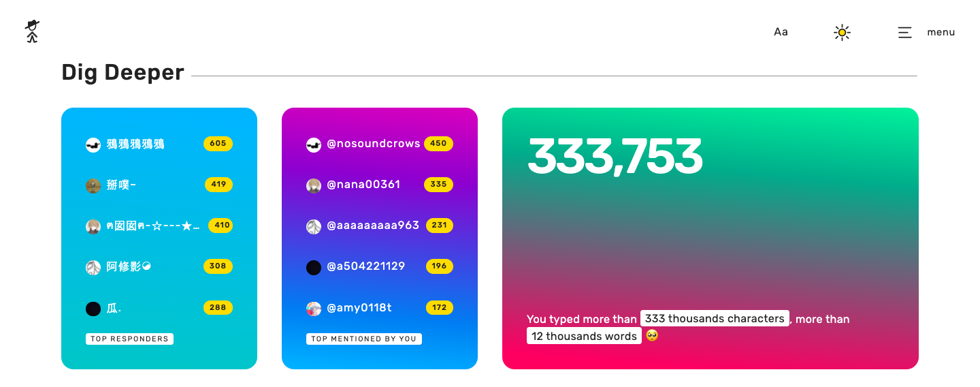This screenshot has width=980, height=387.
Task: Click the avatar beside 阿修影
Action: 93,267
